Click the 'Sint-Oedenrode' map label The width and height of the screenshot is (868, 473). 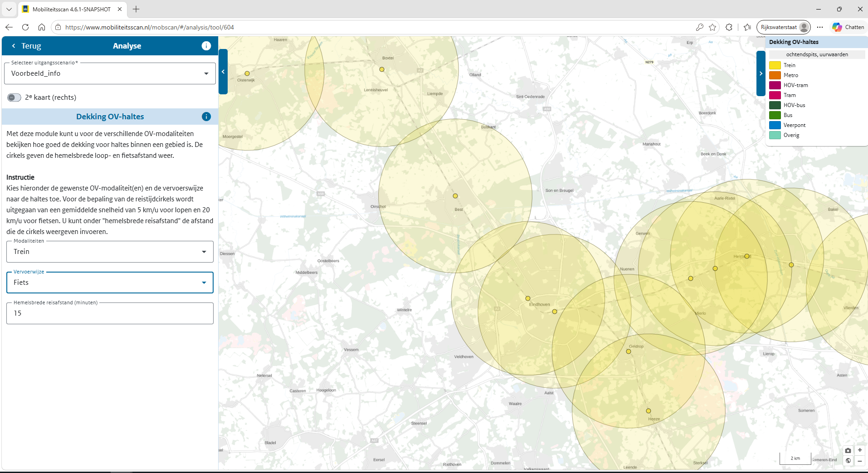tap(531, 97)
